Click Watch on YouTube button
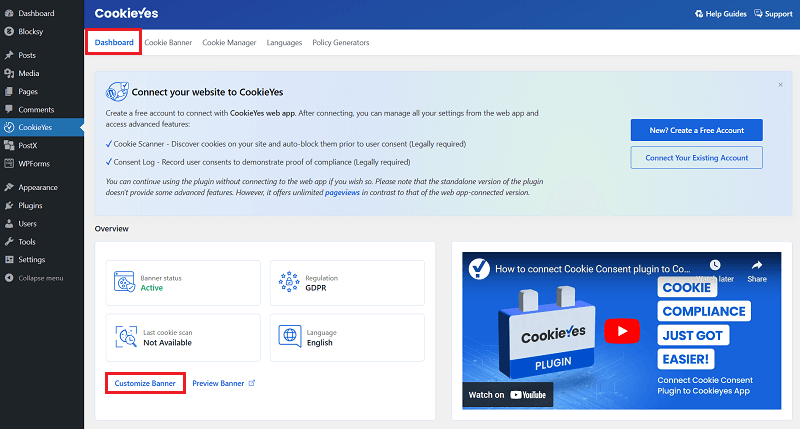The image size is (800, 429). (x=508, y=395)
